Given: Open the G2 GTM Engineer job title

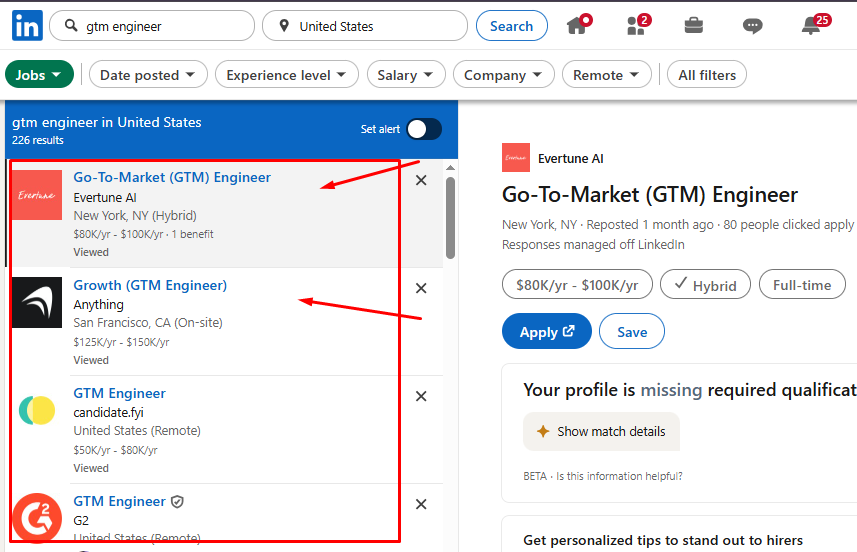Looking at the screenshot, I should [120, 501].
